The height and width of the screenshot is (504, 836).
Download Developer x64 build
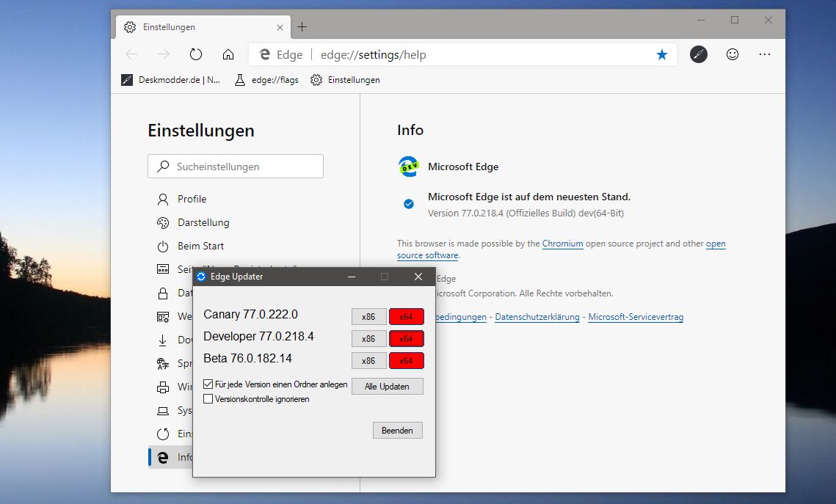(407, 338)
